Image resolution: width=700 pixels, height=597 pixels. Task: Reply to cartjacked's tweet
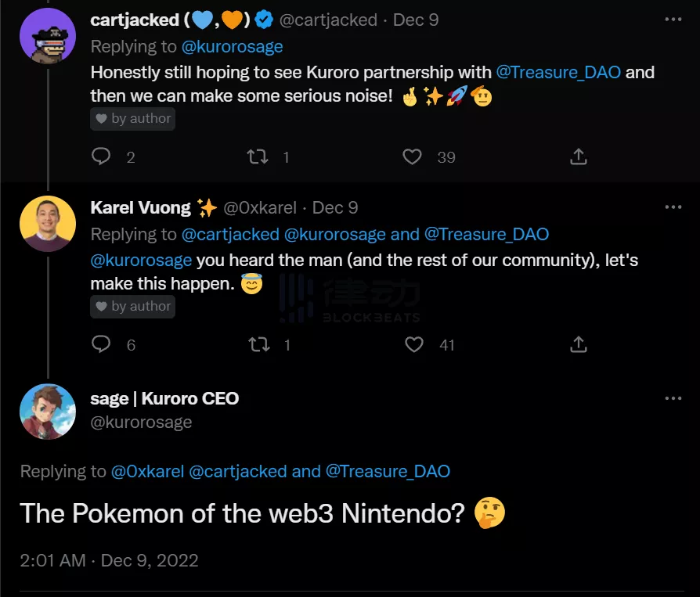(x=102, y=156)
